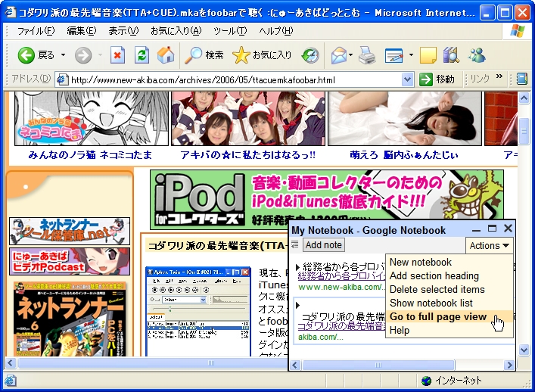Click the Internet zone globe icon
The height and width of the screenshot is (392, 535).
click(426, 381)
